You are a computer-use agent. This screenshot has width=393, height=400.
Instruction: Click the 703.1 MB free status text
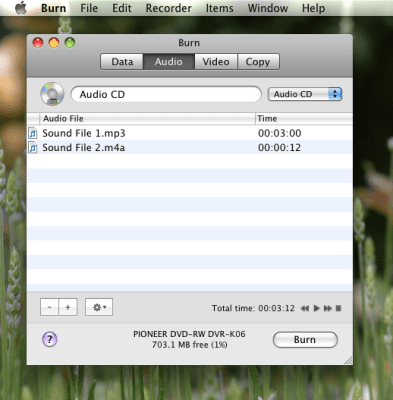(190, 345)
